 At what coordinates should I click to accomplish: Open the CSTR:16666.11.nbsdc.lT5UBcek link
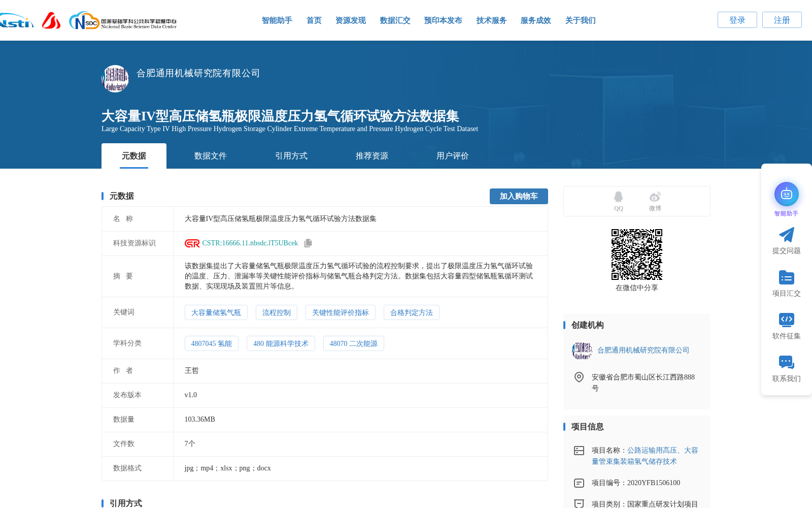tap(250, 243)
